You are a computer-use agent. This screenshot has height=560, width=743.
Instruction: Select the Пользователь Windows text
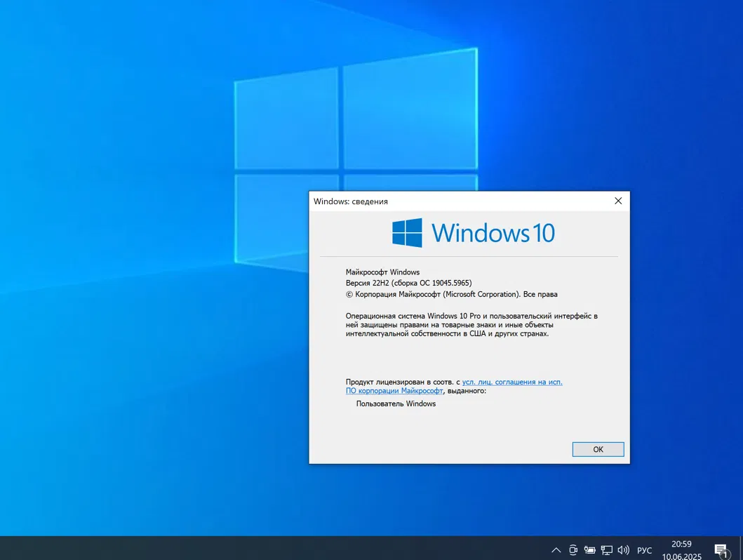[396, 404]
